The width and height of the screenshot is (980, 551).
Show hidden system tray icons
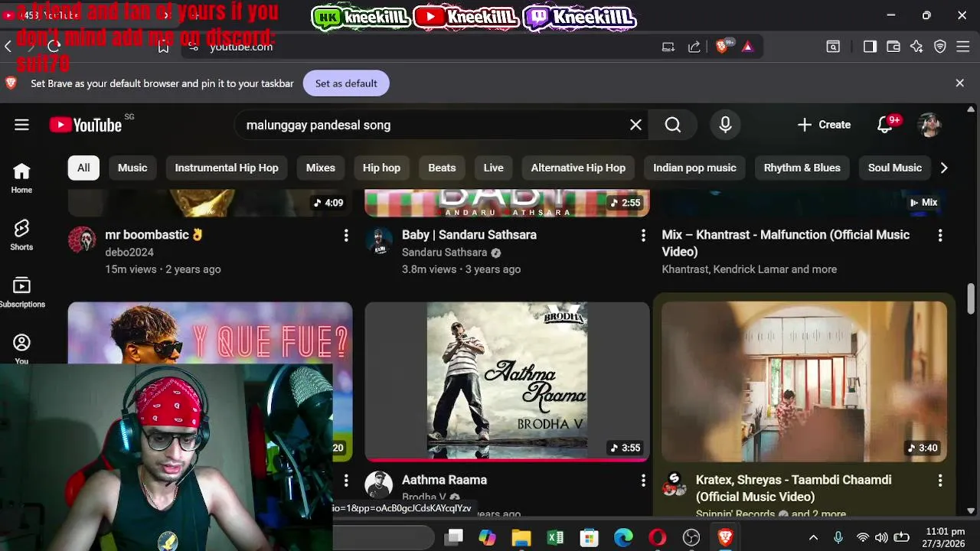(813, 538)
